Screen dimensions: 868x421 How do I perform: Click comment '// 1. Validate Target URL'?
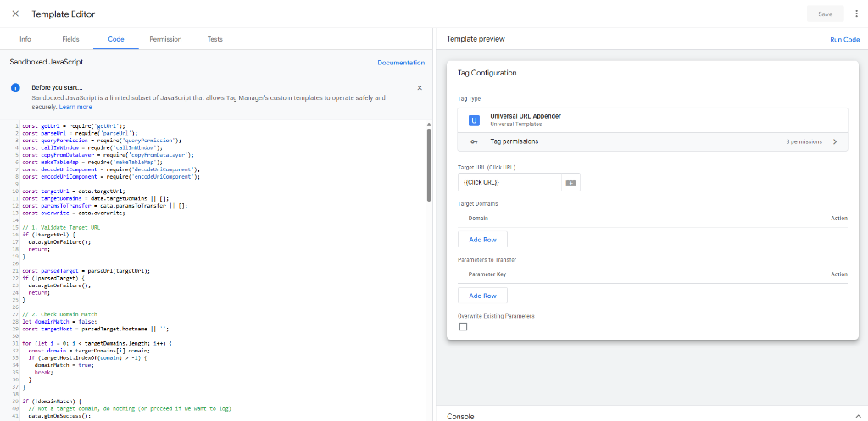[61, 227]
